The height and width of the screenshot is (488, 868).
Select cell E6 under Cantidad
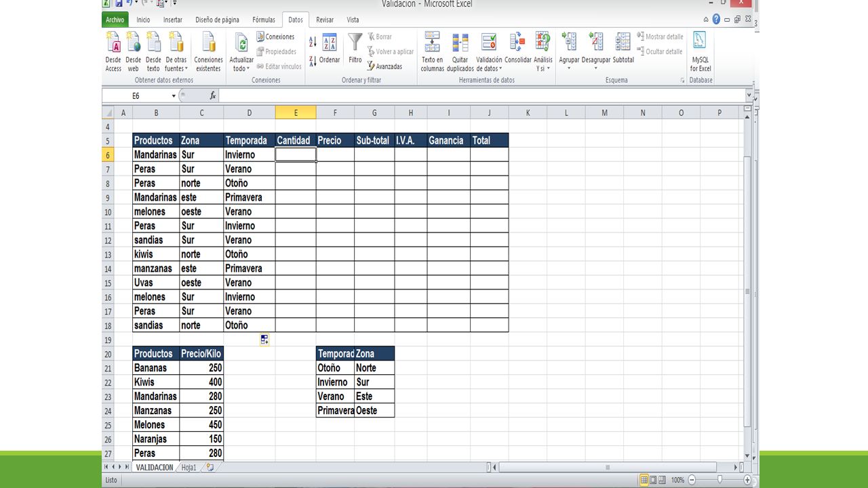296,155
